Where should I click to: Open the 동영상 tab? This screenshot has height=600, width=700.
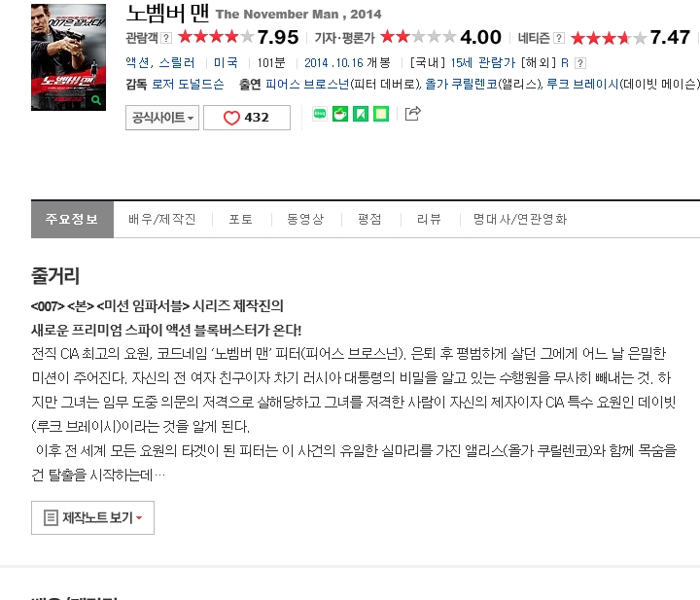[x=305, y=219]
